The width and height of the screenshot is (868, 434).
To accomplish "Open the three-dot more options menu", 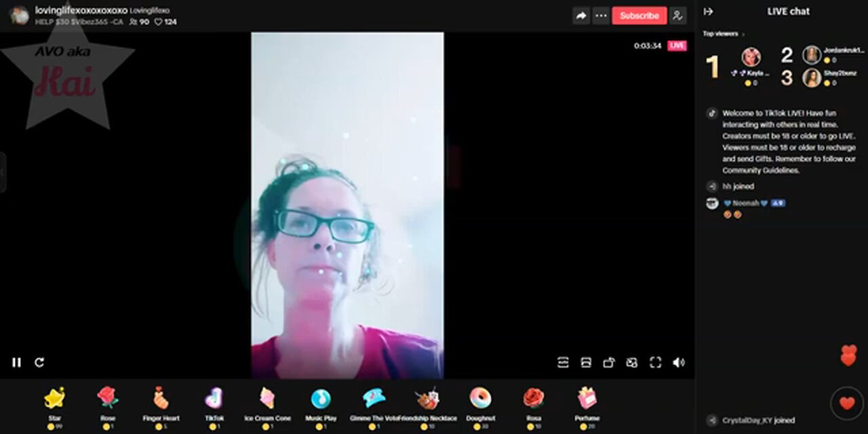I will 600,16.
